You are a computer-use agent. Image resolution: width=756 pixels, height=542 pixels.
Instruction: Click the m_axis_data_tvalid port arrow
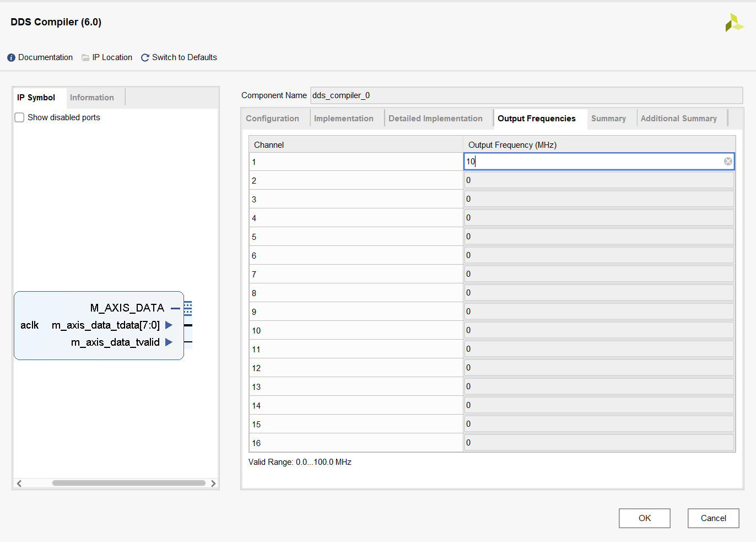pyautogui.click(x=169, y=342)
